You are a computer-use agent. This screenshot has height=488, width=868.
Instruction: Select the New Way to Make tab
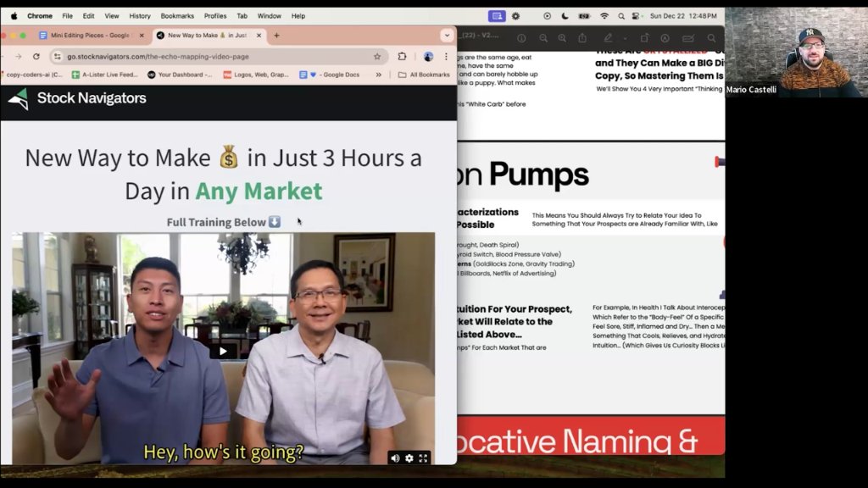(210, 36)
